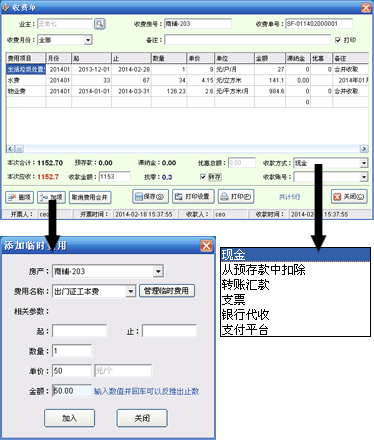Click the 加项 add item button
Image resolution: width=374 pixels, height=440 pixels.
click(51, 197)
